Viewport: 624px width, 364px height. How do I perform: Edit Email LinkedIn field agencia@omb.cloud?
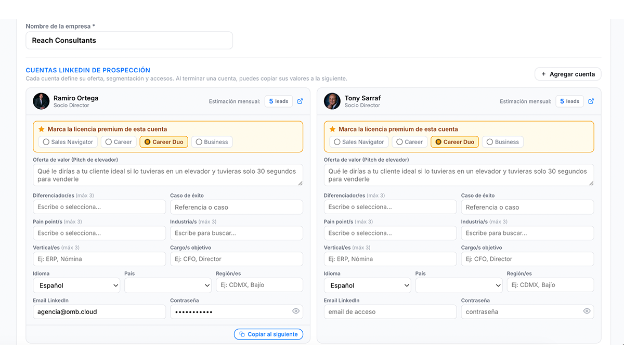tap(99, 312)
